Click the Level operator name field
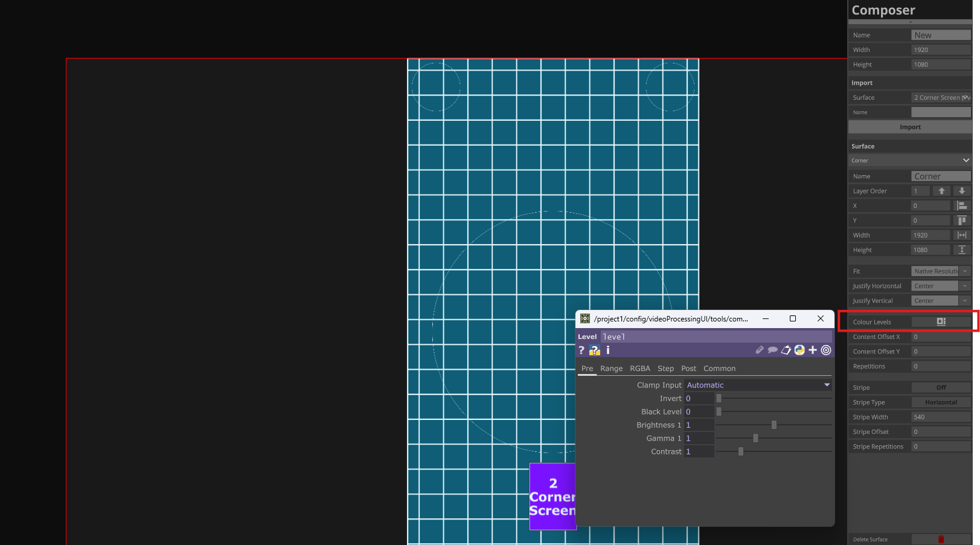Screen dimensions: 980x545 pyautogui.click(x=717, y=337)
